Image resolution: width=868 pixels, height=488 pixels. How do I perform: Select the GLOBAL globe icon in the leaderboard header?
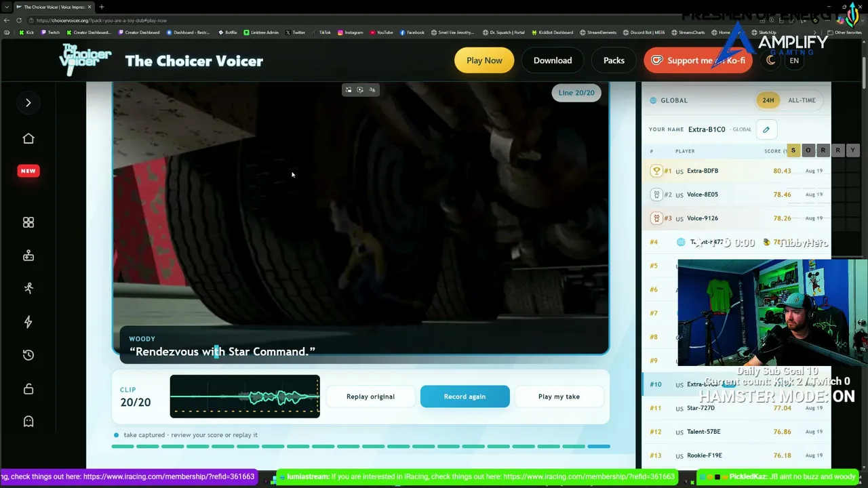pos(653,100)
